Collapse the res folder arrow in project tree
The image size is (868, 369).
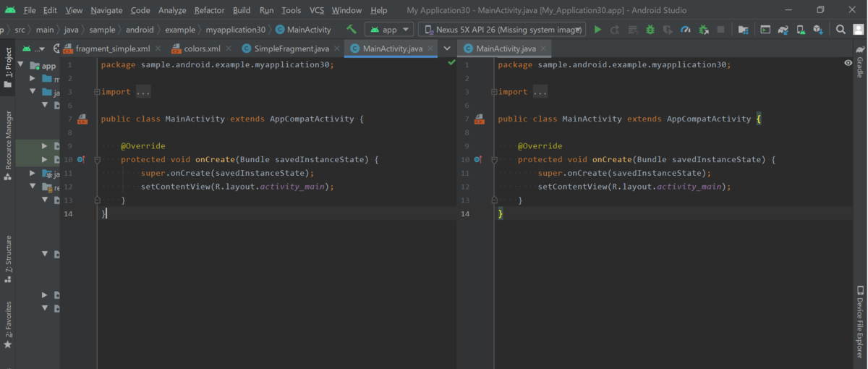click(x=33, y=187)
